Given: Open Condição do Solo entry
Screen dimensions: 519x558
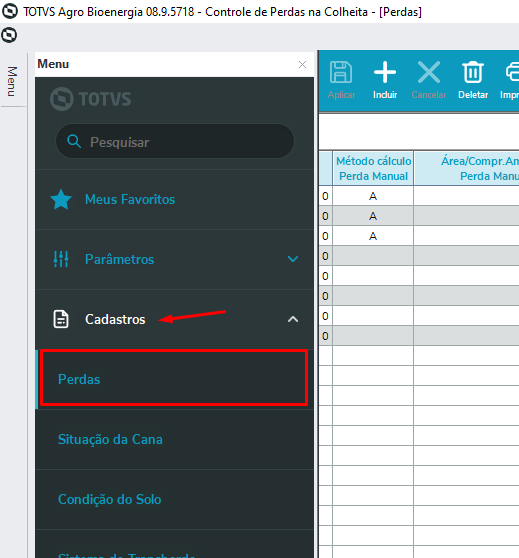Looking at the screenshot, I should [174, 499].
